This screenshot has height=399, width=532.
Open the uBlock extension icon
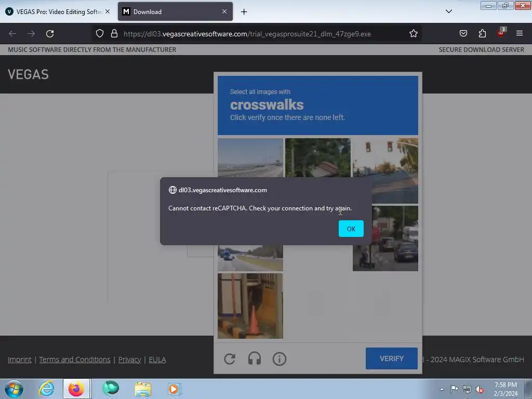(501, 33)
